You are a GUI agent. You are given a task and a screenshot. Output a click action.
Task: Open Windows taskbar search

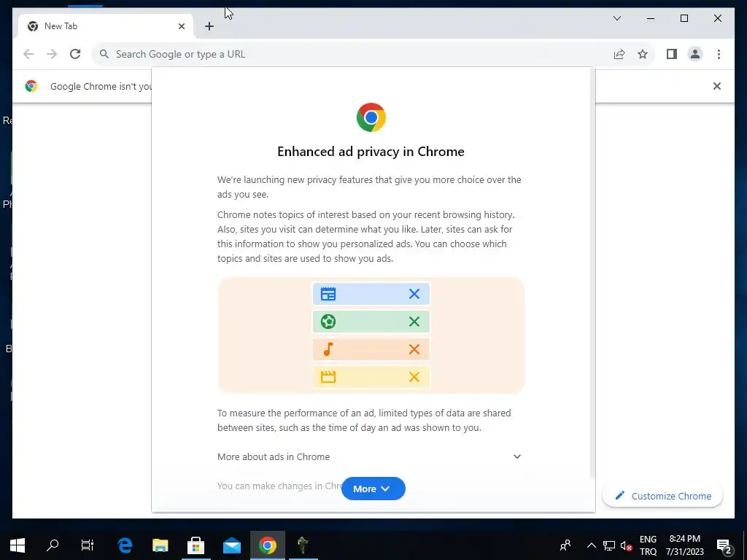pyautogui.click(x=53, y=545)
